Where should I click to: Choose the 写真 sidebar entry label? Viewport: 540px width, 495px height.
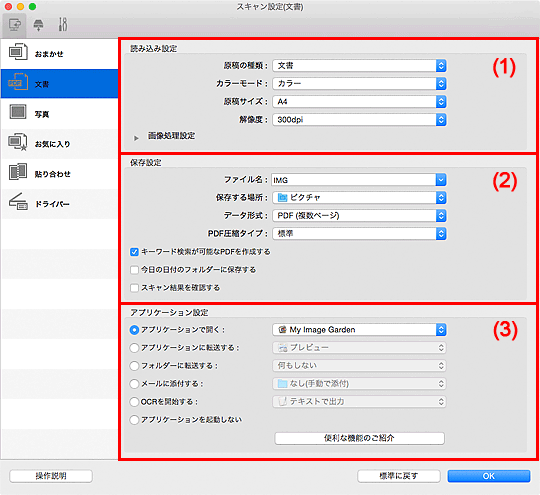[x=42, y=114]
